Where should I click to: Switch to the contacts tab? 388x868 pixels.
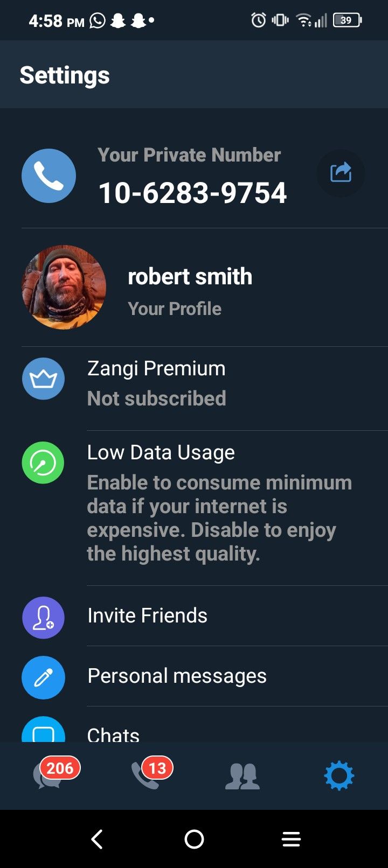(242, 776)
